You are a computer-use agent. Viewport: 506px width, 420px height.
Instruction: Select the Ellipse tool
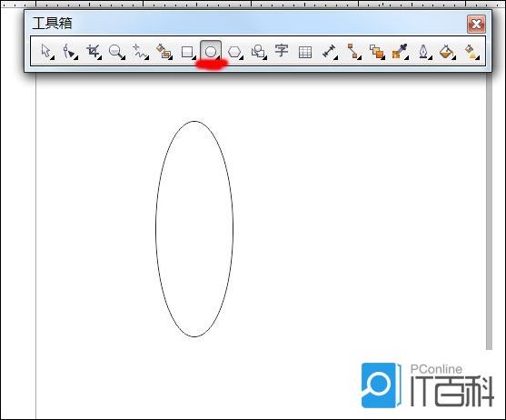[x=211, y=51]
